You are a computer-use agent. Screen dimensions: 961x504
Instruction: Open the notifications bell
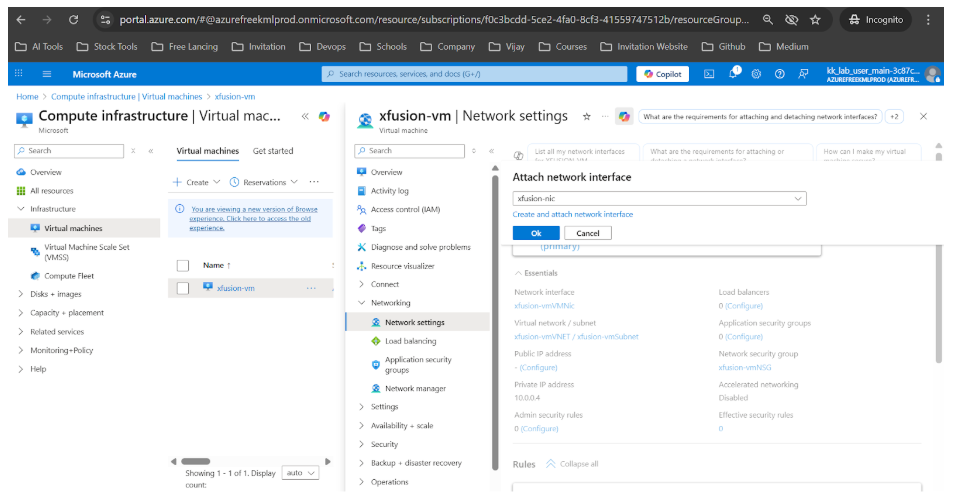click(x=733, y=74)
